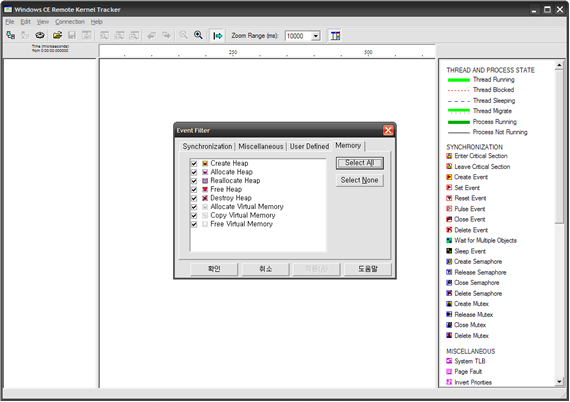
Task: Click the Release Mutex legend icon
Action: click(x=449, y=314)
